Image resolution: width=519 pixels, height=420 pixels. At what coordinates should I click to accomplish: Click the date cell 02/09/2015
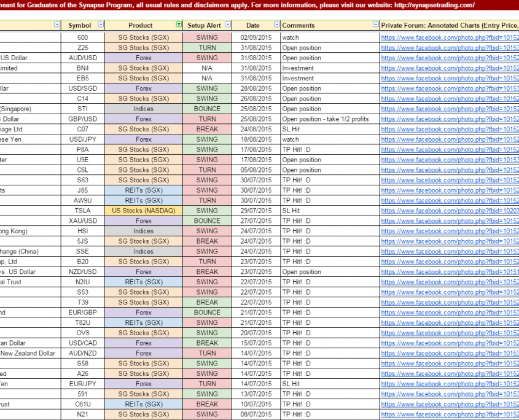click(x=256, y=38)
